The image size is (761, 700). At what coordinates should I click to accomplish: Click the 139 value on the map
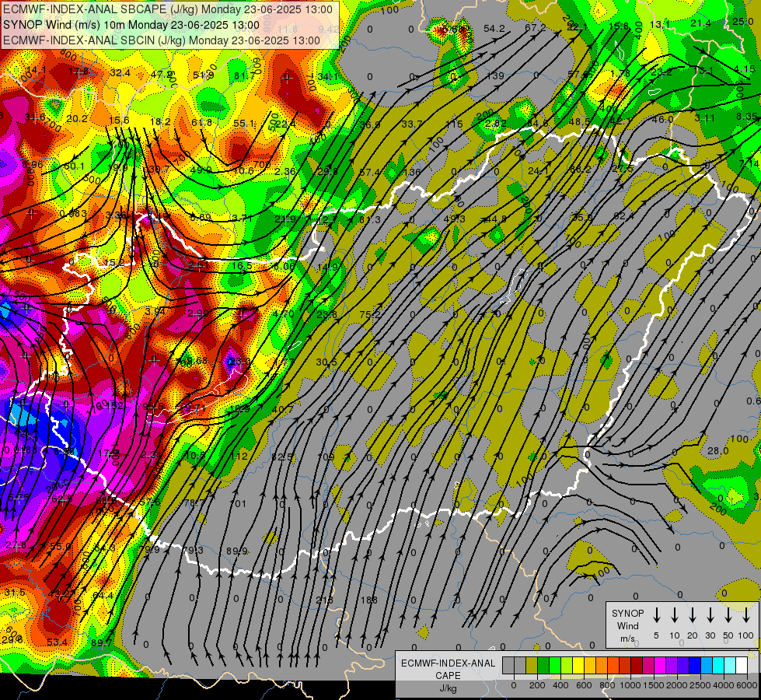click(495, 75)
